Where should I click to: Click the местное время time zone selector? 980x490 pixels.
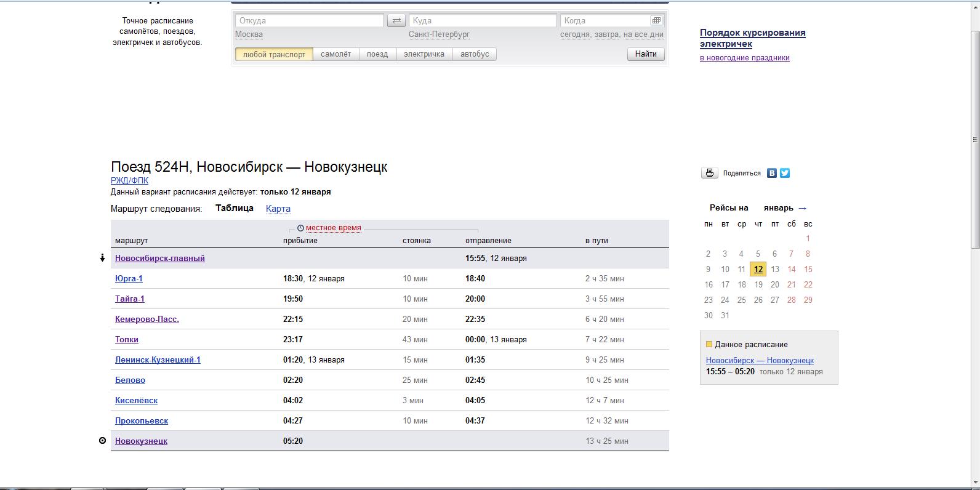333,228
